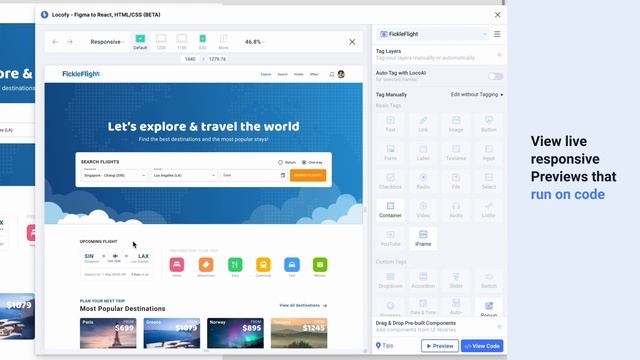
Task: Click the preview forward arrow
Action: [70, 42]
